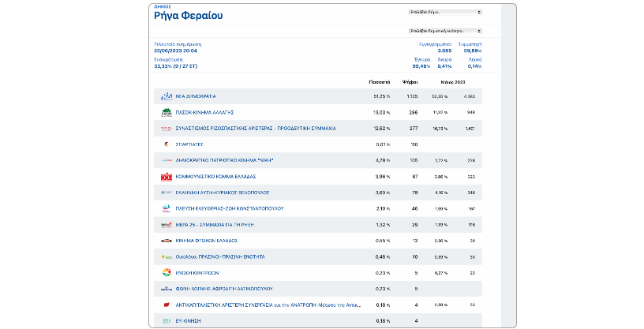Open the ΠΑΣΟΚ-ΚΙΝΗΜΑ ΑΛΛΑΓΗΣ link

click(204, 112)
